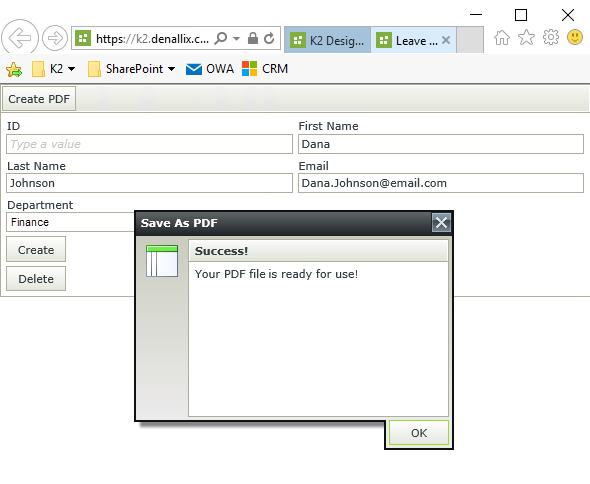
Task: Expand the SharePoint favorites folder
Action: pyautogui.click(x=132, y=69)
